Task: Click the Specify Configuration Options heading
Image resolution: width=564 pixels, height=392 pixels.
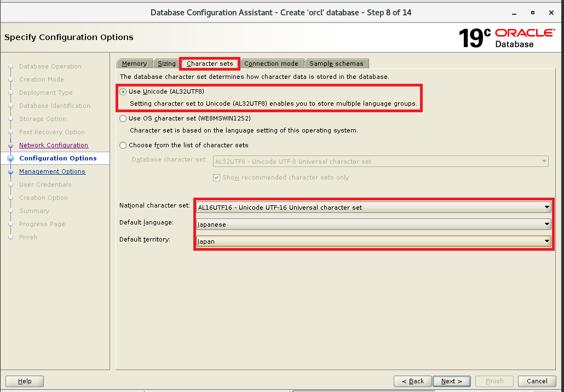Action: (x=68, y=37)
